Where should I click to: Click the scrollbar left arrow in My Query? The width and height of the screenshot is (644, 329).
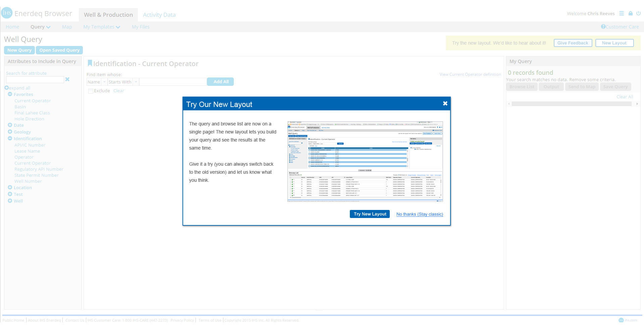point(509,104)
